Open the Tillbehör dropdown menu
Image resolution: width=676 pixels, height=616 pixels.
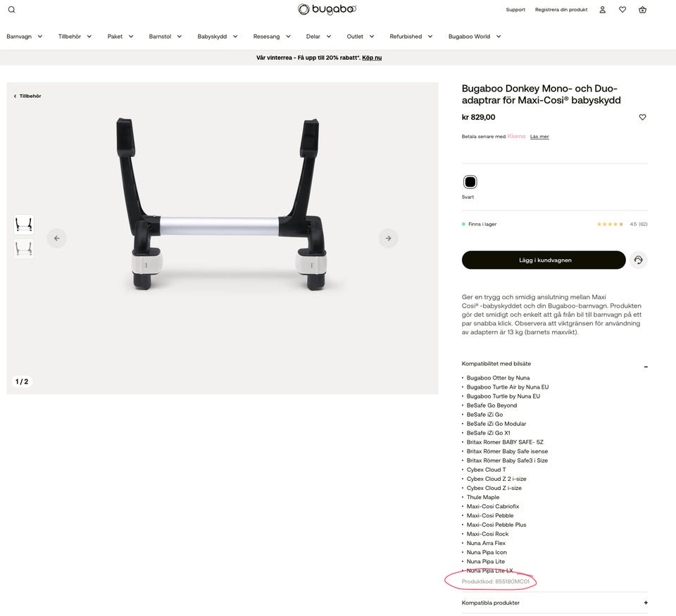click(x=75, y=37)
